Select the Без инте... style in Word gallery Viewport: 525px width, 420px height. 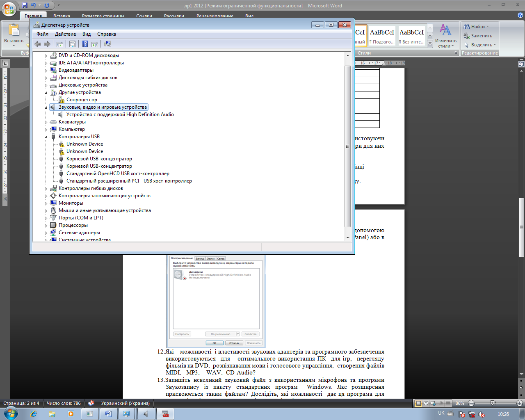click(412, 36)
